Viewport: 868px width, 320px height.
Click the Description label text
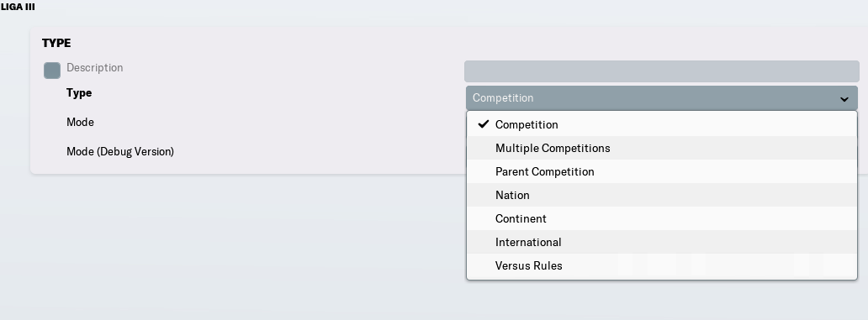coord(95,67)
